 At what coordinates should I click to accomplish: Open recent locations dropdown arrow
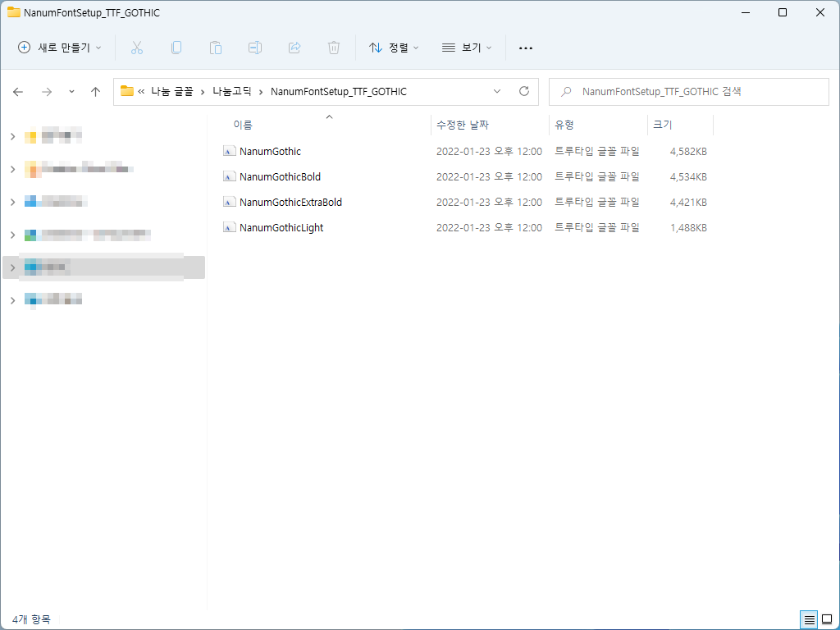[x=72, y=92]
